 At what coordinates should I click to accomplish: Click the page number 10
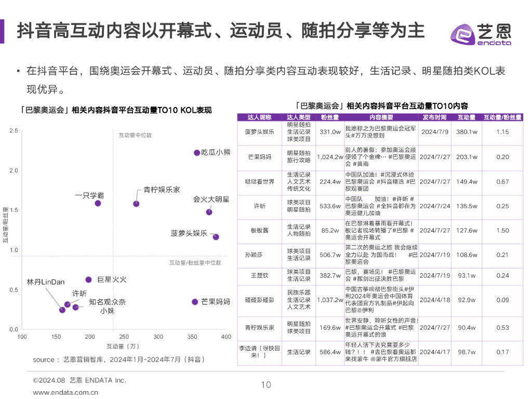(x=266, y=385)
